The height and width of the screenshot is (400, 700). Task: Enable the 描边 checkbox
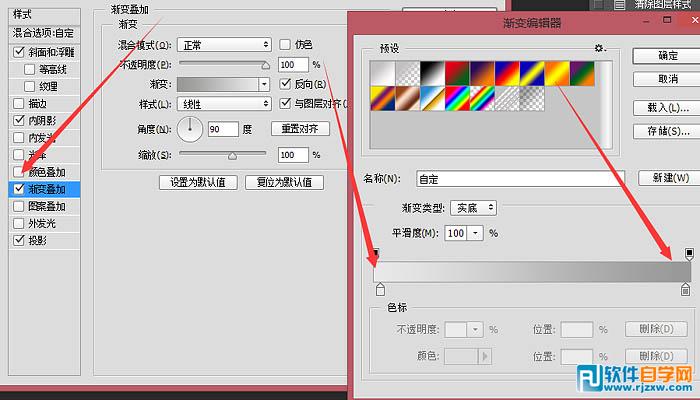pyautogui.click(x=19, y=104)
